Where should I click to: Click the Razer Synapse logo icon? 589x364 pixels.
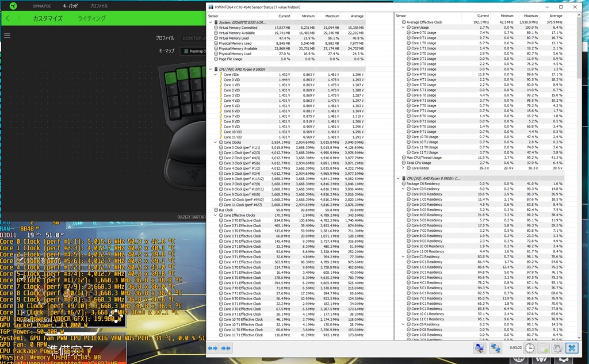[13, 5]
